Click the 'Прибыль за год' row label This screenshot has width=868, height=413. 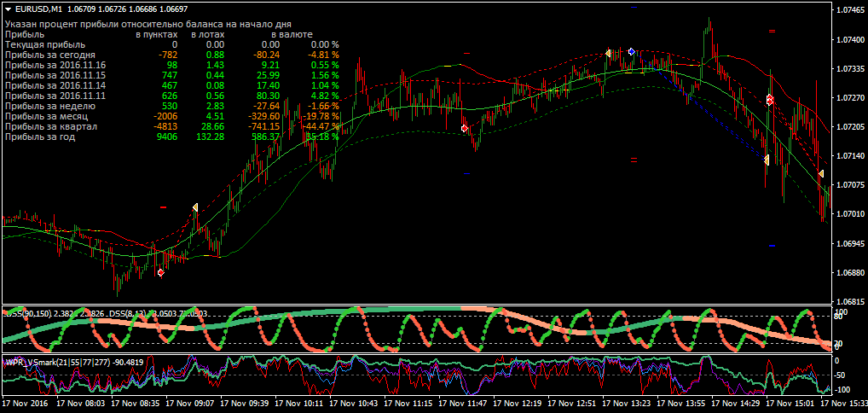[40, 137]
